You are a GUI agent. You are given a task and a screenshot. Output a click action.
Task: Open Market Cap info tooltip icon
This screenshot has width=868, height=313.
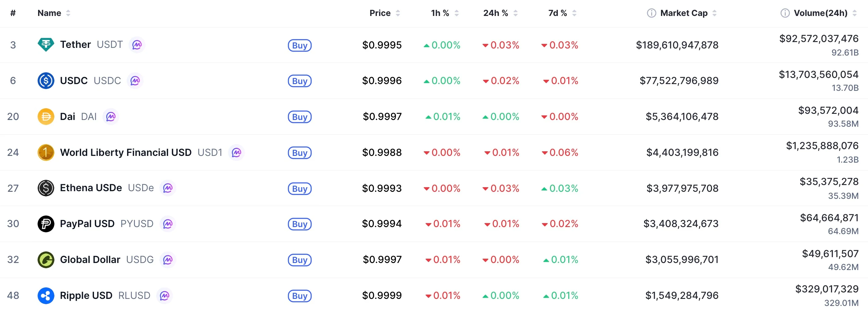click(651, 13)
